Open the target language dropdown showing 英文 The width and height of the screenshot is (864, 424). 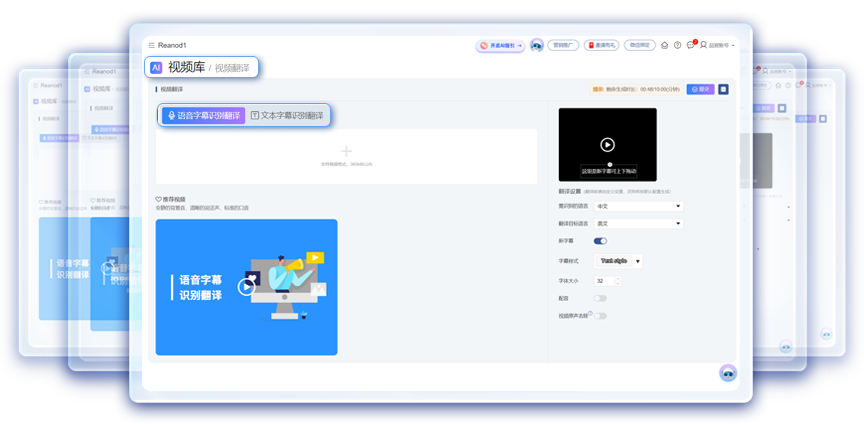[x=638, y=223]
